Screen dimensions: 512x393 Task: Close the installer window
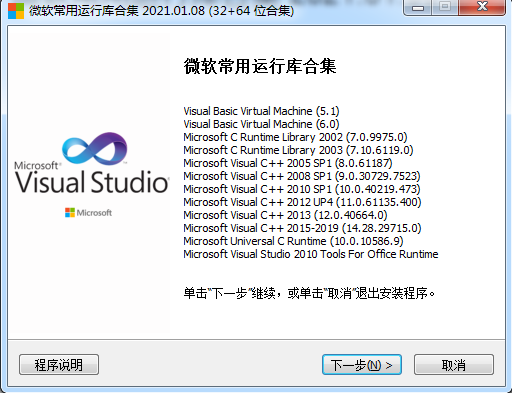click(x=482, y=7)
